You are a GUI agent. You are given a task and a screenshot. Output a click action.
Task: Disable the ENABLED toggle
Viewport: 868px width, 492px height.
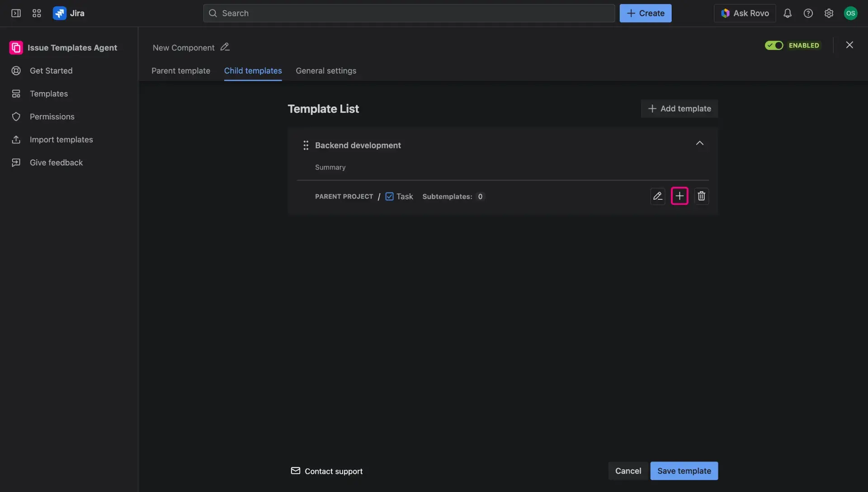coord(774,45)
